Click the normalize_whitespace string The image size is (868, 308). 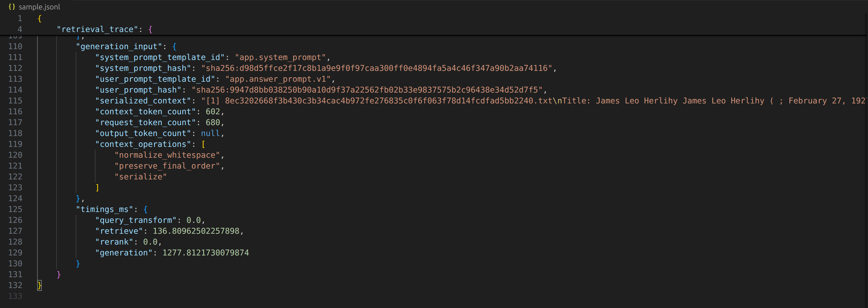point(167,155)
